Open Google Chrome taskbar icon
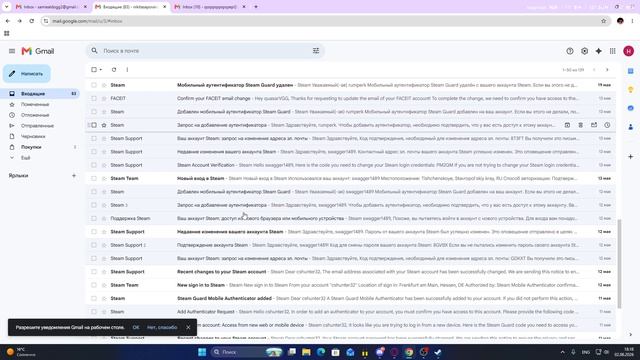Screen dimensions: 640x360 (409, 352)
